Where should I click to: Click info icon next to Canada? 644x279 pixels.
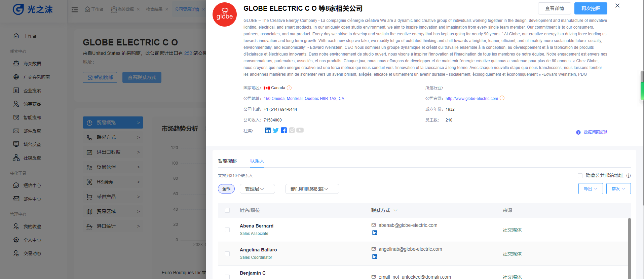(x=289, y=88)
